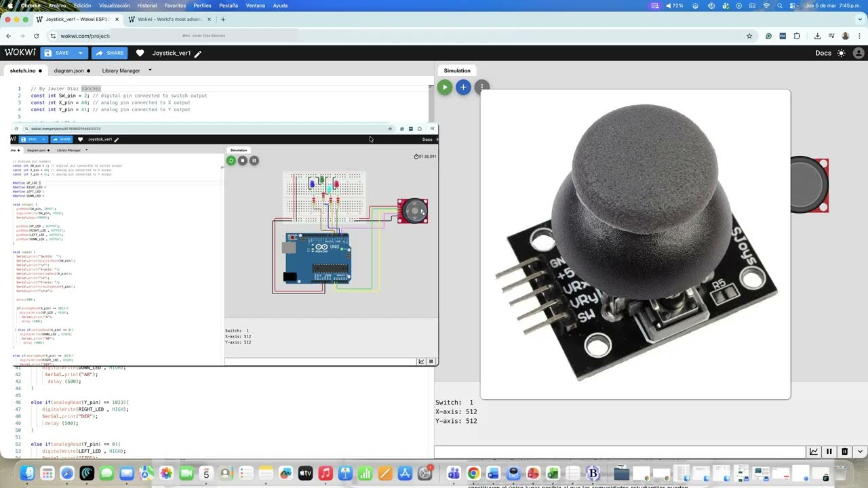Click the SHARE button in preview window
868x488 pixels.
click(62, 140)
